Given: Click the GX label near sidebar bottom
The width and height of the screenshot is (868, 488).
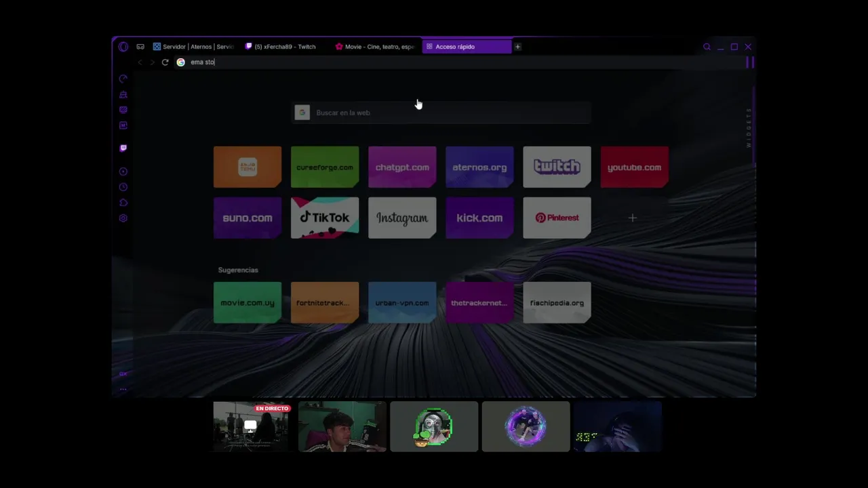Looking at the screenshot, I should pyautogui.click(x=123, y=373).
